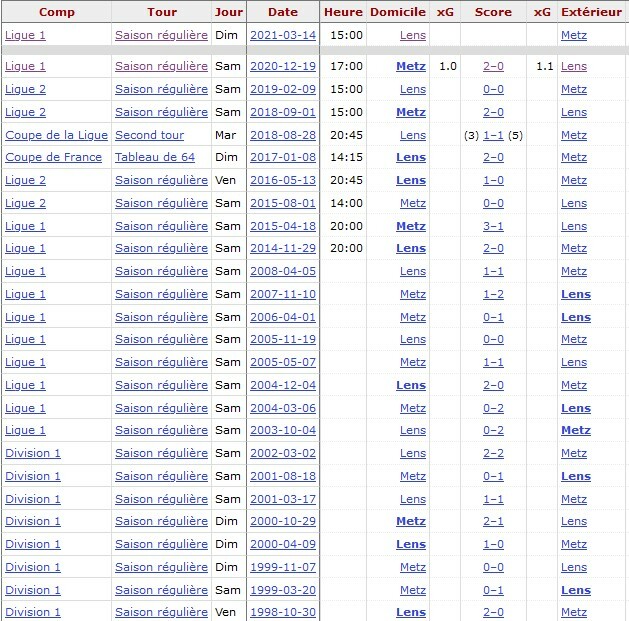Open the 1998-10-30 date link

[x=283, y=613]
